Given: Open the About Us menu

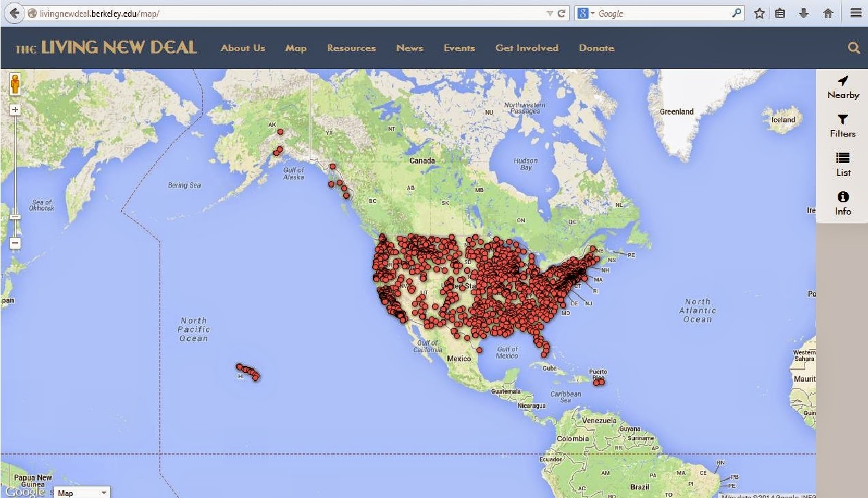Looking at the screenshot, I should tap(243, 48).
